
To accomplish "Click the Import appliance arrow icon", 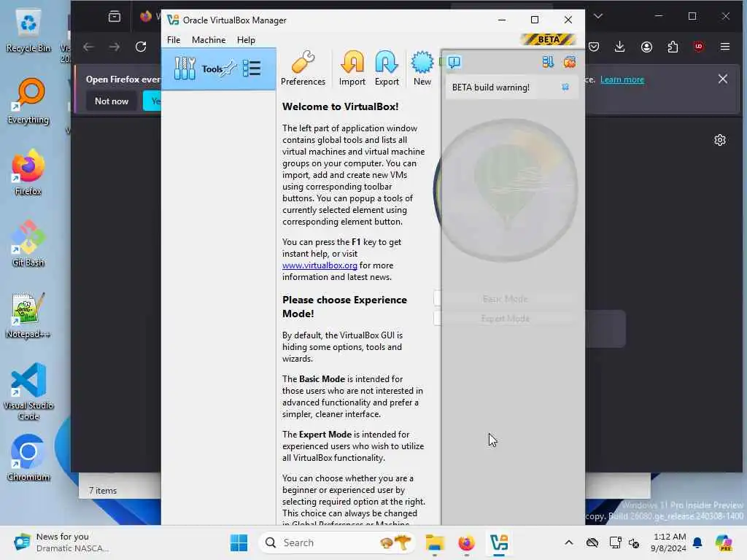I will pyautogui.click(x=352, y=68).
